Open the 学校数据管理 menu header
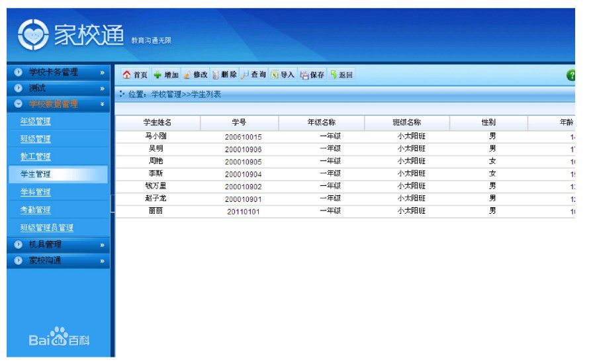Screen dimensions: 593x364 coord(58,104)
